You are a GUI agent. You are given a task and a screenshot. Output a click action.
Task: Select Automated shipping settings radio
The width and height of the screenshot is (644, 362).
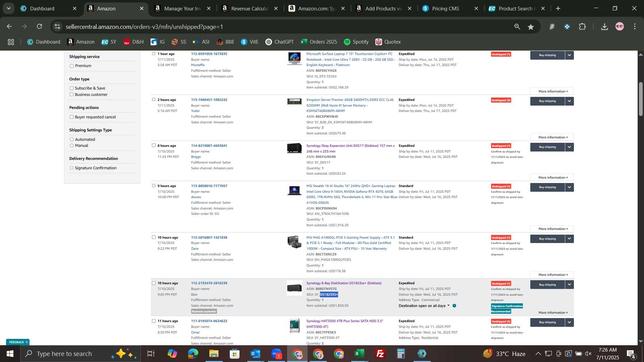[71, 139]
